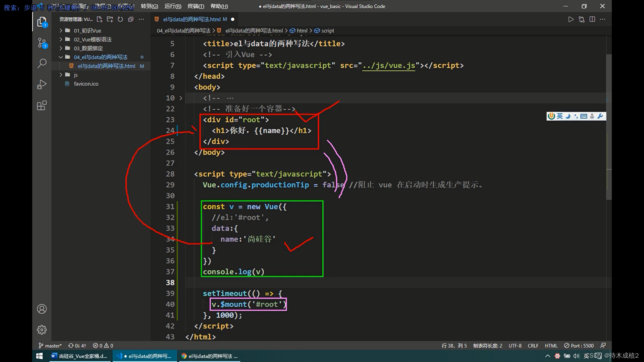Open the Accounts menu icon
Viewport: 644px width, 362px height.
[42, 309]
